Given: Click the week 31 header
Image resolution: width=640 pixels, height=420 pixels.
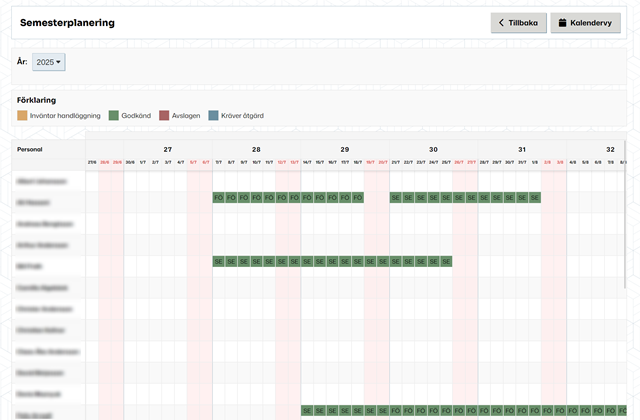Looking at the screenshot, I should [522, 149].
